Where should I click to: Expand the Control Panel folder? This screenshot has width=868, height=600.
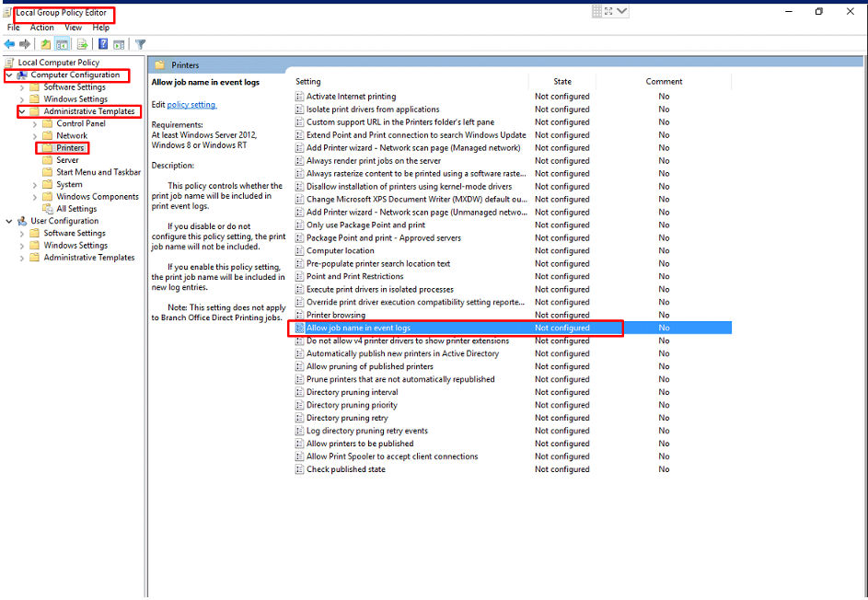[35, 123]
